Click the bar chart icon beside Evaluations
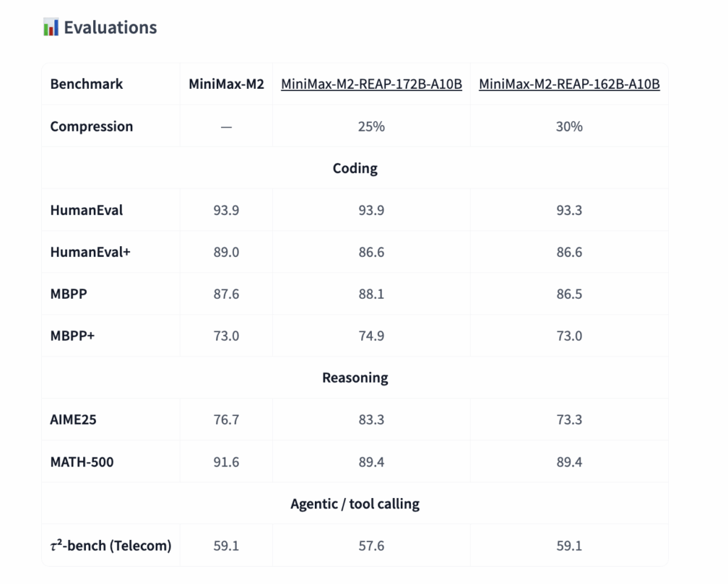Screen dimensions: 728x584 coord(50,28)
